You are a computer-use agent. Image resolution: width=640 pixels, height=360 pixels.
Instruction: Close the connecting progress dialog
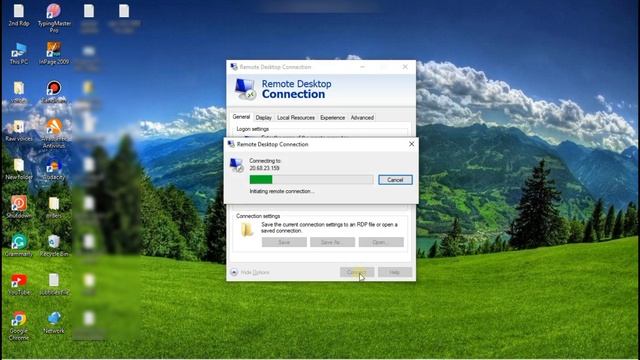pos(411,144)
